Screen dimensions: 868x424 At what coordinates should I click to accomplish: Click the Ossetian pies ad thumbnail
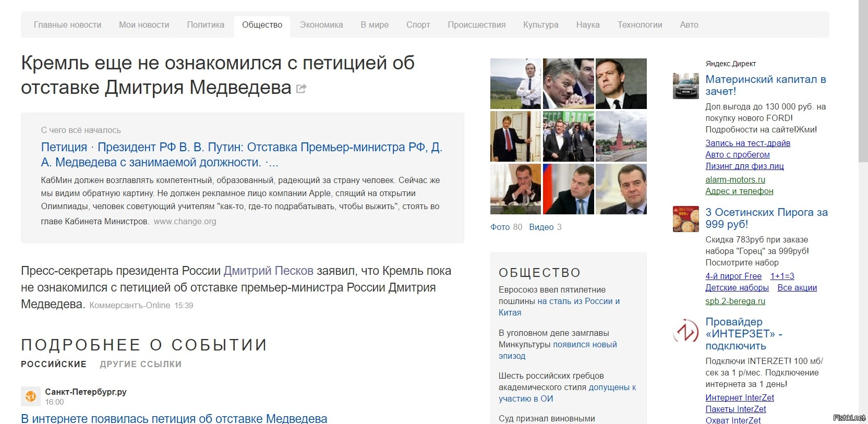click(x=685, y=219)
